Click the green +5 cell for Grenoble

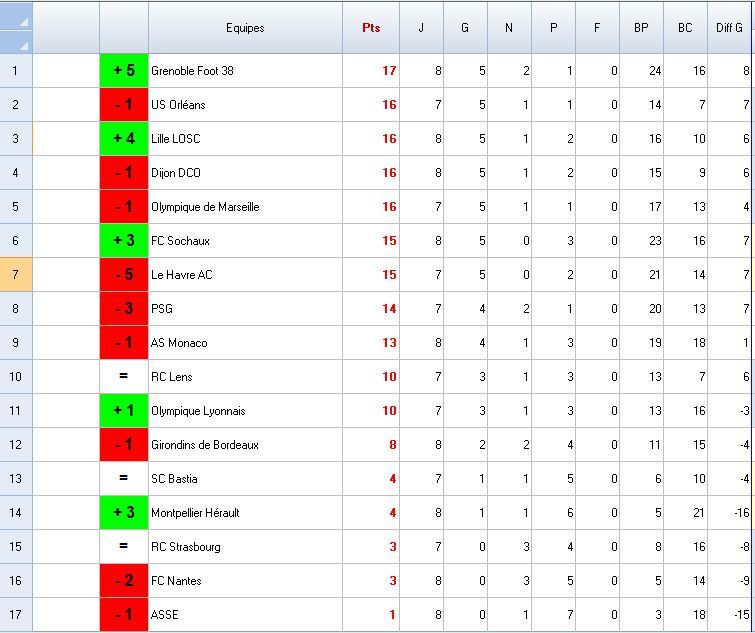pos(124,71)
